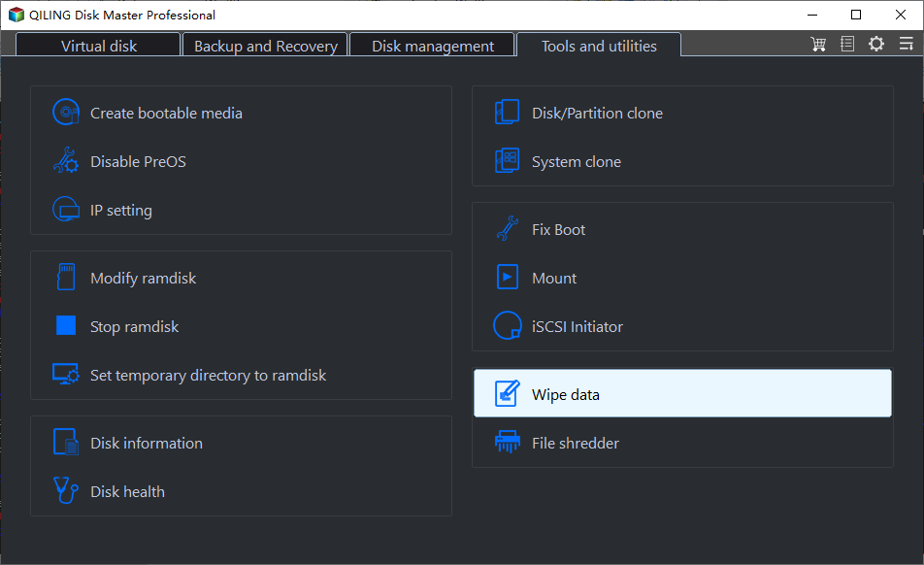Click the Stop ramdisk blue square icon
Viewport: 924px width, 565px height.
click(66, 325)
